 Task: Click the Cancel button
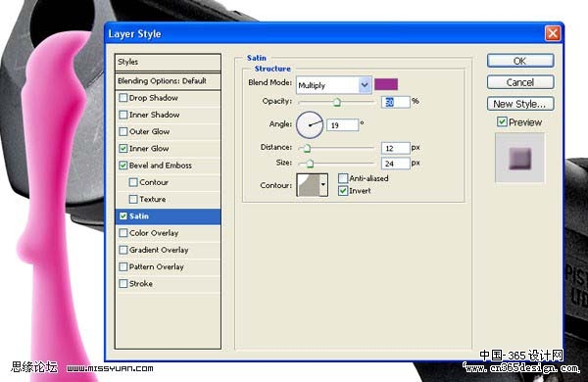[520, 82]
